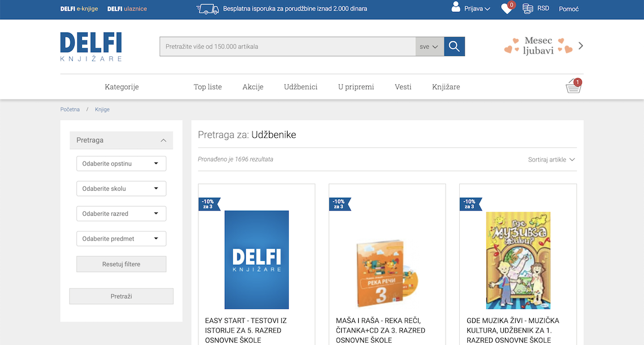Screen dimensions: 644x345
Task: Open the Odaberite skolu dropdown
Action: [x=121, y=189]
